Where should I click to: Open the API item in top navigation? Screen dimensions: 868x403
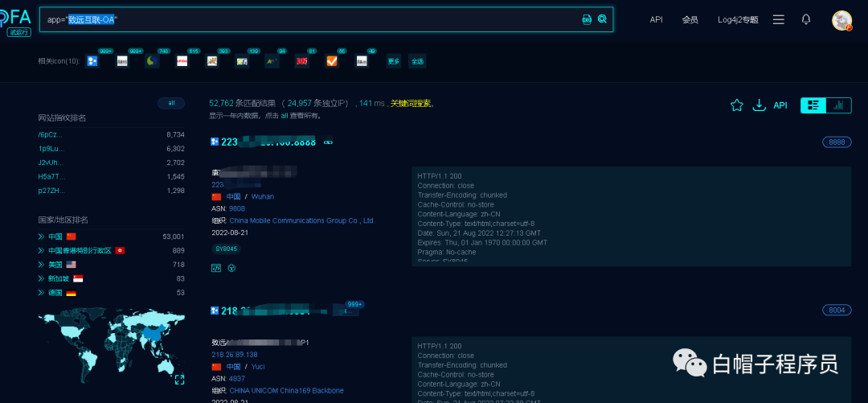point(656,19)
